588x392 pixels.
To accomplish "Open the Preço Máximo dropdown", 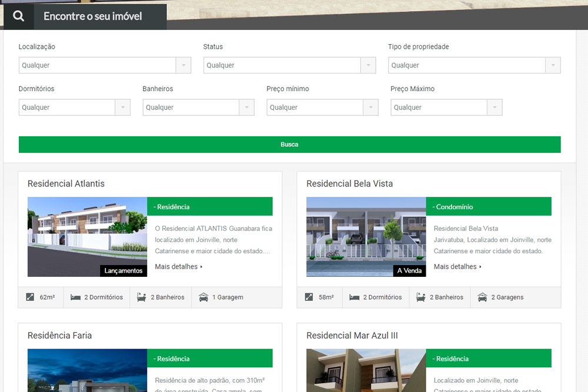I will click(x=446, y=107).
